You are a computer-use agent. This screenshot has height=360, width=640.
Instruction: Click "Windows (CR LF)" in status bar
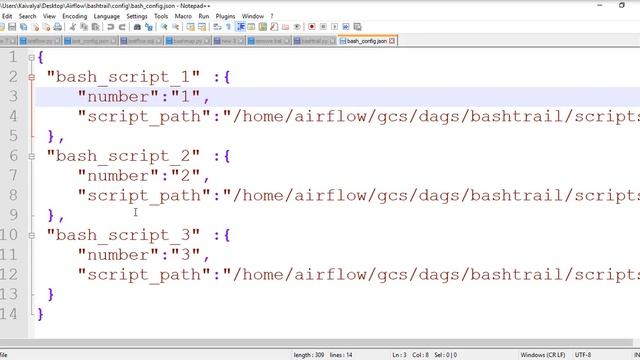pyautogui.click(x=543, y=355)
